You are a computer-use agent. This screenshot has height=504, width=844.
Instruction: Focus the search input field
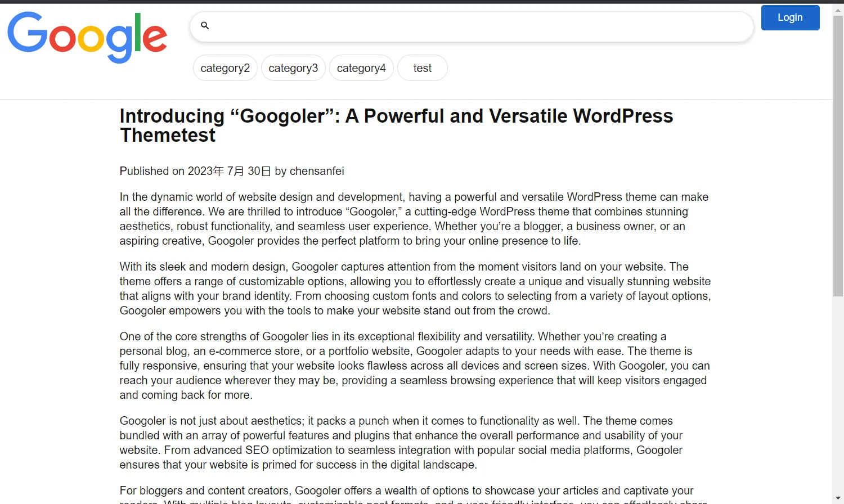pyautogui.click(x=478, y=26)
